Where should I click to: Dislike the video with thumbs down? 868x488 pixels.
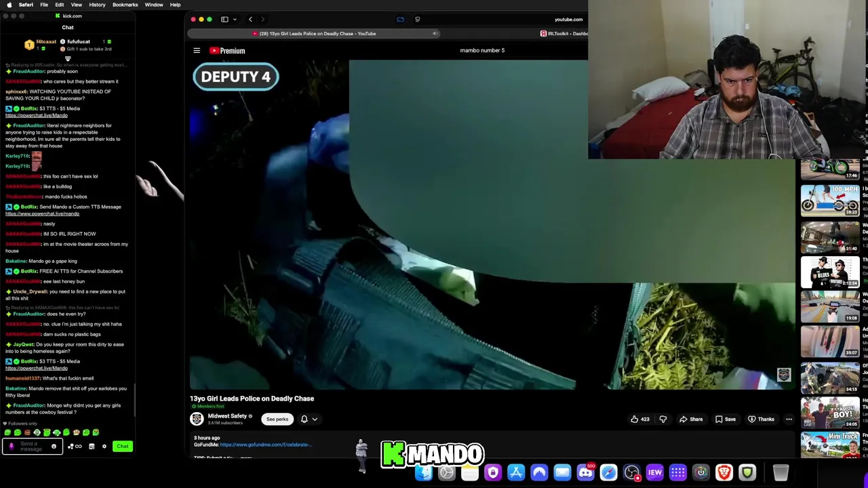pyautogui.click(x=663, y=419)
